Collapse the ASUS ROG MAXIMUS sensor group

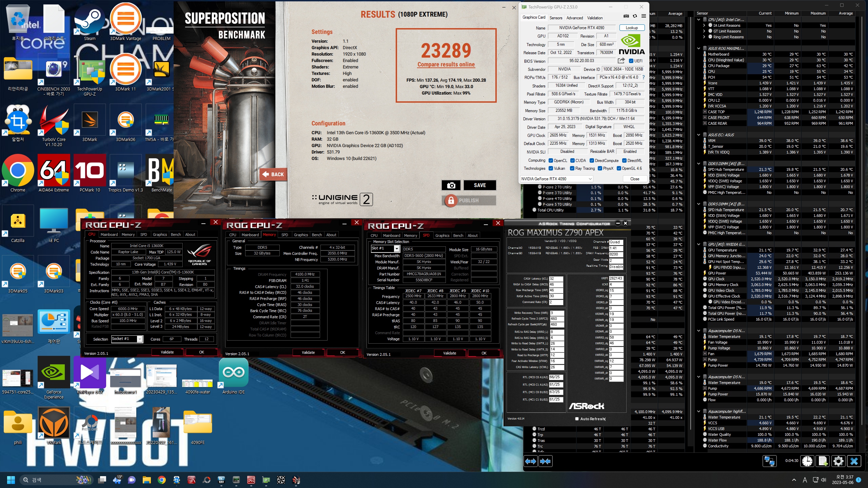[699, 48]
